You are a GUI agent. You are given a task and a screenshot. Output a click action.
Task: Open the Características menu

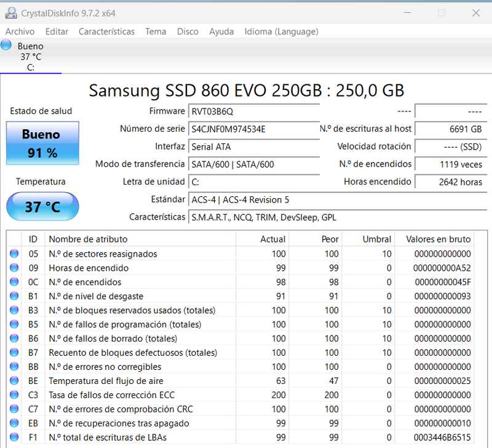point(106,31)
